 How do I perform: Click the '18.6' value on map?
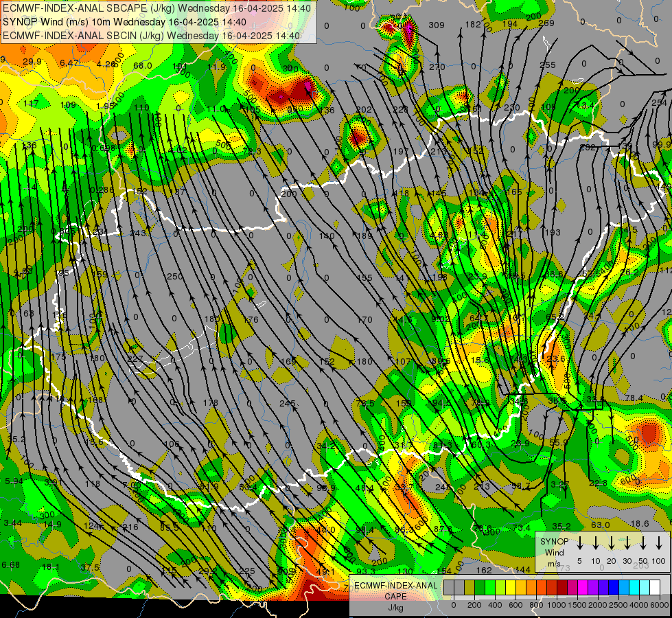[640, 524]
